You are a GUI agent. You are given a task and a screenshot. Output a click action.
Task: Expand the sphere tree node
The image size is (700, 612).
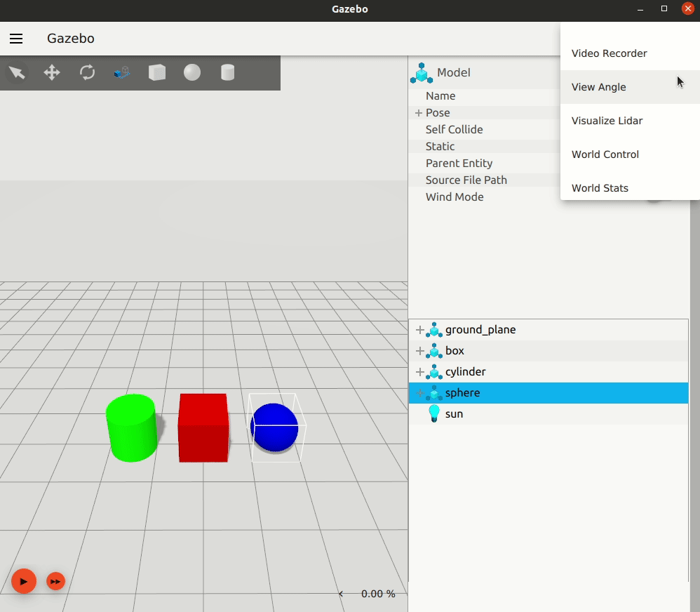(x=419, y=392)
